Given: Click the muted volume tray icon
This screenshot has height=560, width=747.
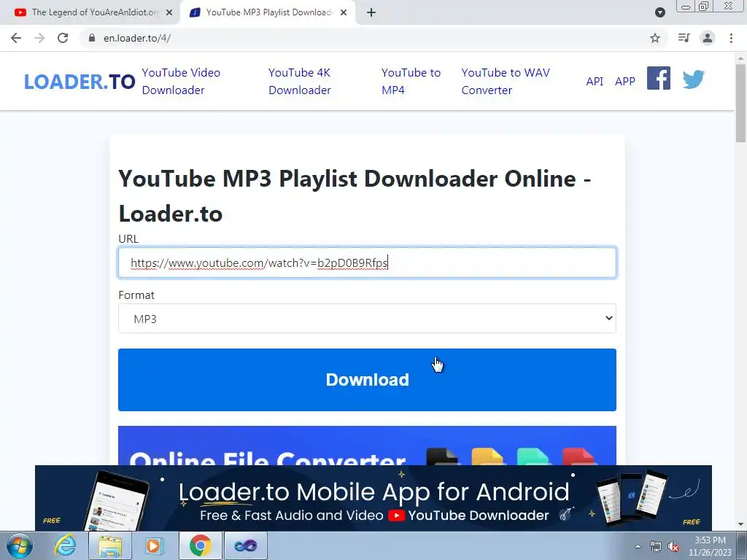Looking at the screenshot, I should point(673,546).
